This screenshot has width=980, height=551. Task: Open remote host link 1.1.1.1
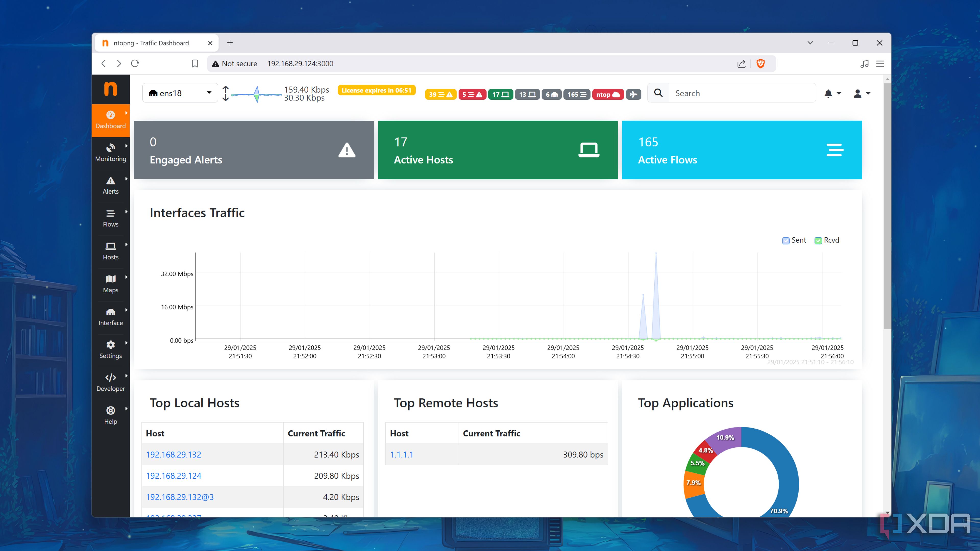401,454
